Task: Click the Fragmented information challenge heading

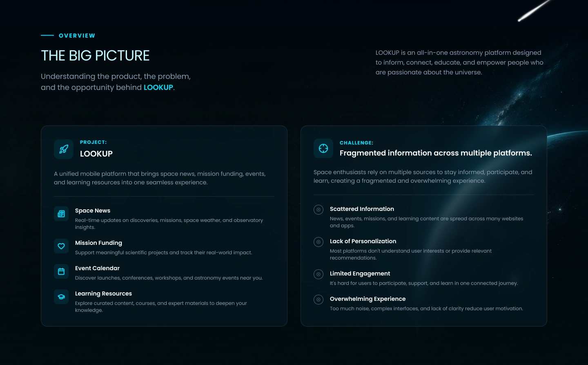Action: (x=436, y=153)
